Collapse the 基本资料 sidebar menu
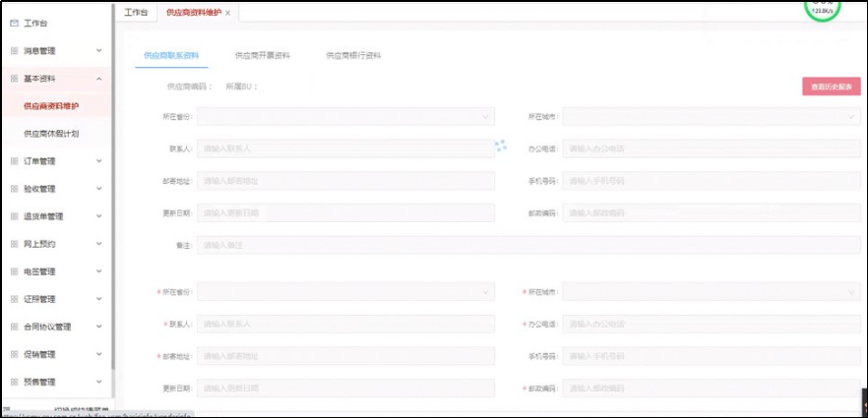This screenshot has width=868, height=418. (x=99, y=78)
